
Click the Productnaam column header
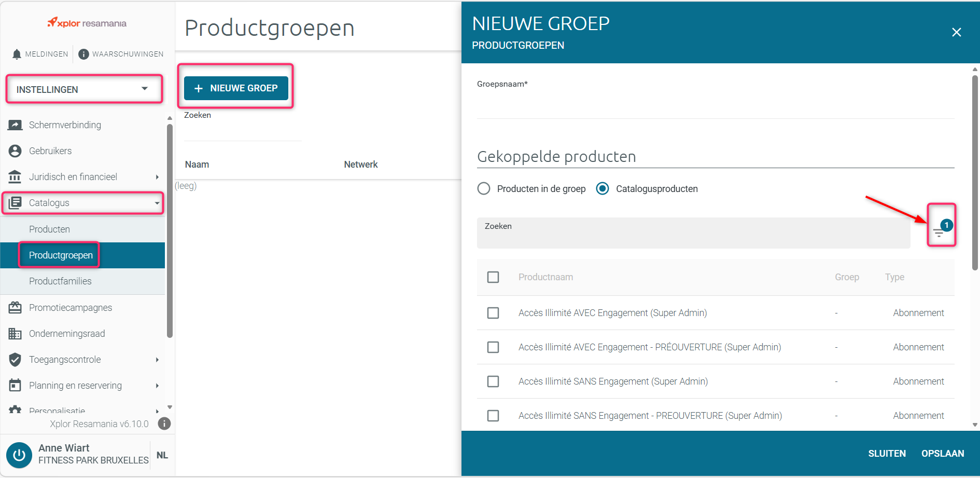pos(546,277)
